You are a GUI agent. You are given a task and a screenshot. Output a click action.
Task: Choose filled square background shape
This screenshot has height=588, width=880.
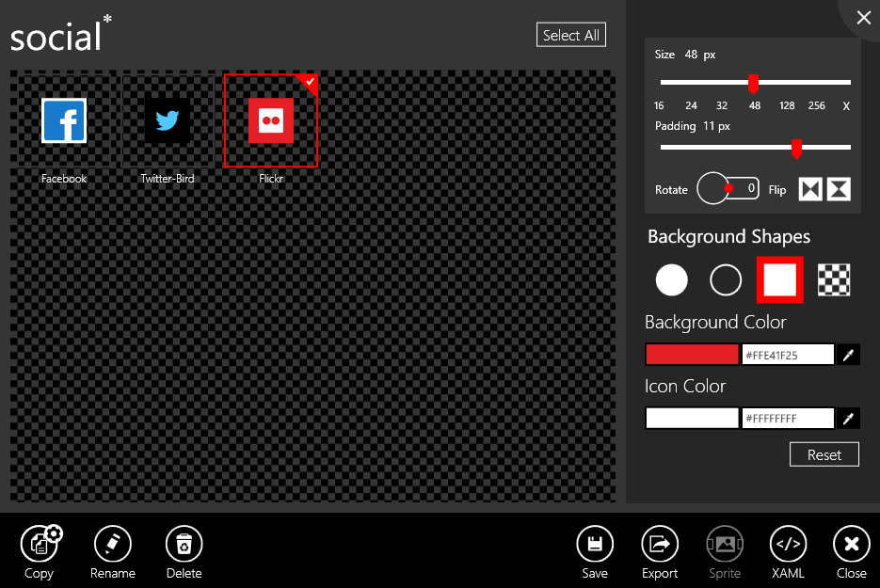[780, 280]
